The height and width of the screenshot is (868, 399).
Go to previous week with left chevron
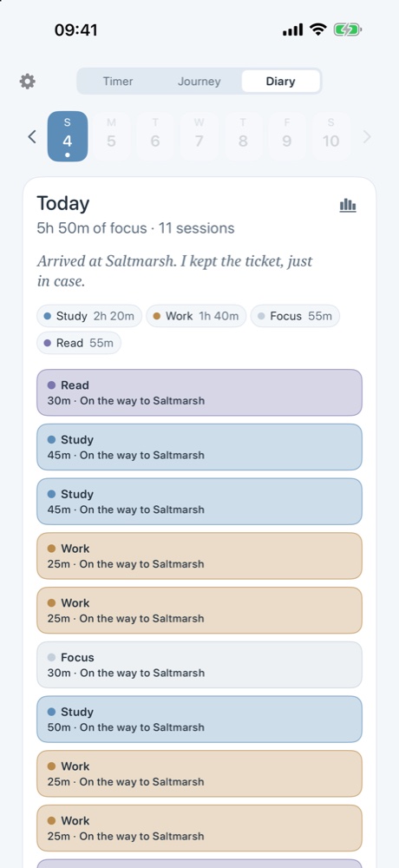[x=32, y=136]
